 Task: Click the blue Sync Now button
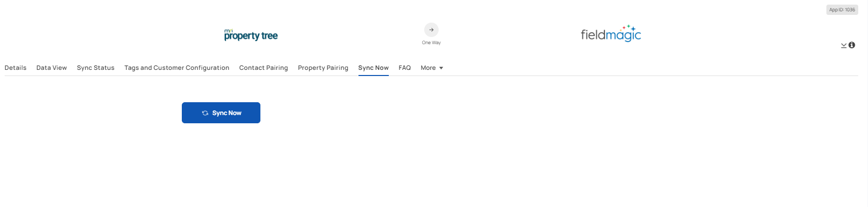[x=221, y=112]
